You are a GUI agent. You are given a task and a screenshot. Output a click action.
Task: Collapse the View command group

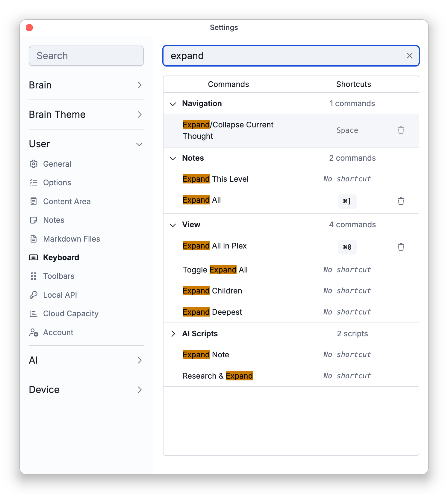coord(173,225)
